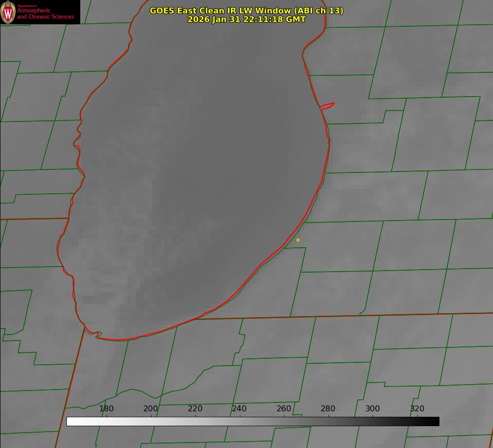493x448 pixels.
Task: Click the Atmospheric and Oceanic Sciences text
Action: (x=45, y=13)
